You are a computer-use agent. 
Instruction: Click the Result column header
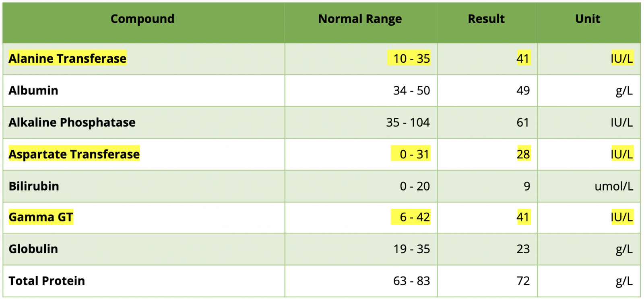[x=486, y=19]
